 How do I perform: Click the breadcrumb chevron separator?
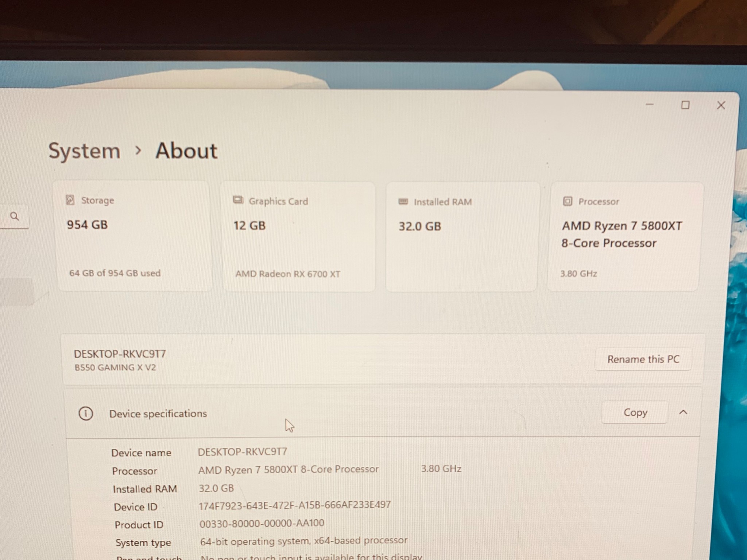click(138, 150)
